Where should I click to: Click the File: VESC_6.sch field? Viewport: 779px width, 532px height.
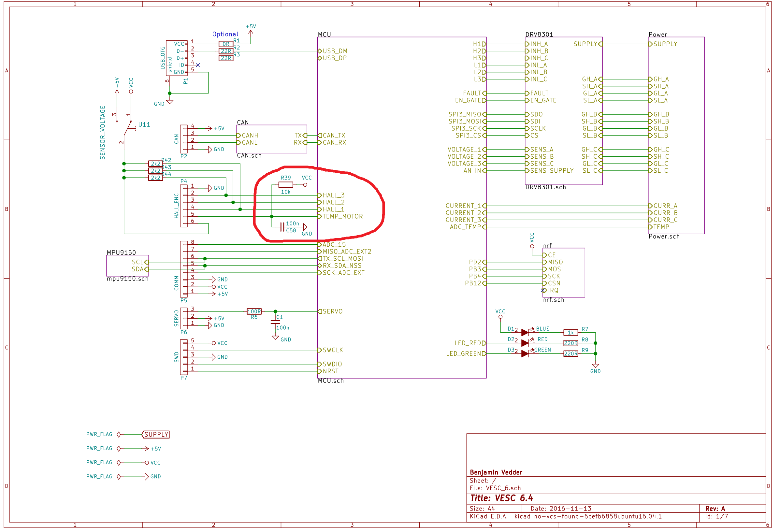[496, 488]
